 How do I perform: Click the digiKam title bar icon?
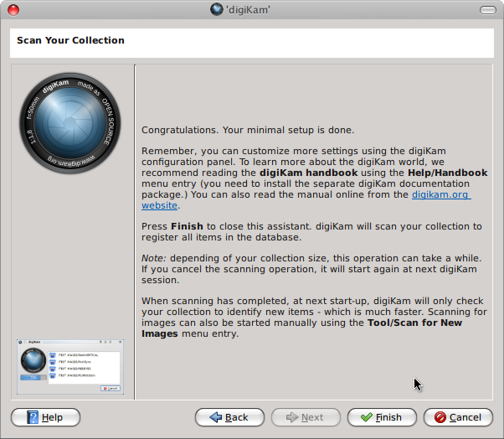[x=217, y=9]
